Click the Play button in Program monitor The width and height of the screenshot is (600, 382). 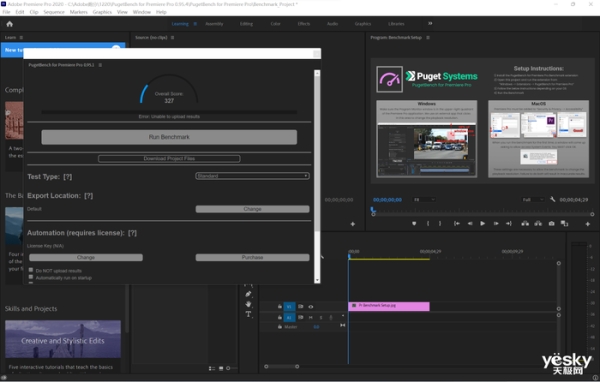pyautogui.click(x=483, y=224)
